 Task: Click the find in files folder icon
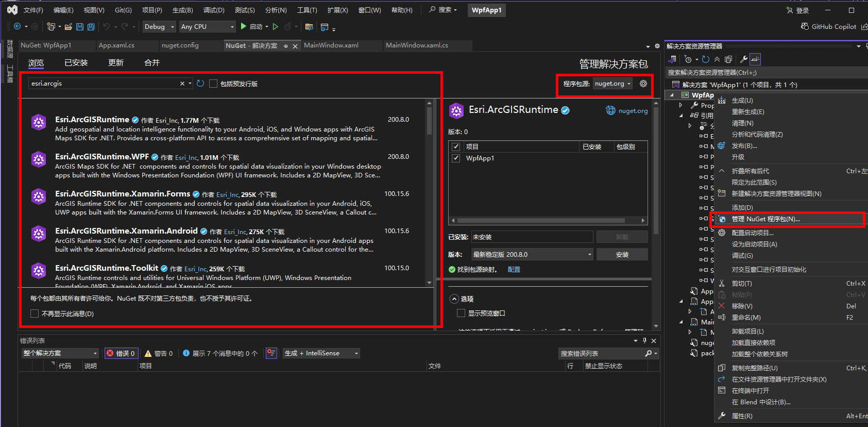click(x=309, y=27)
